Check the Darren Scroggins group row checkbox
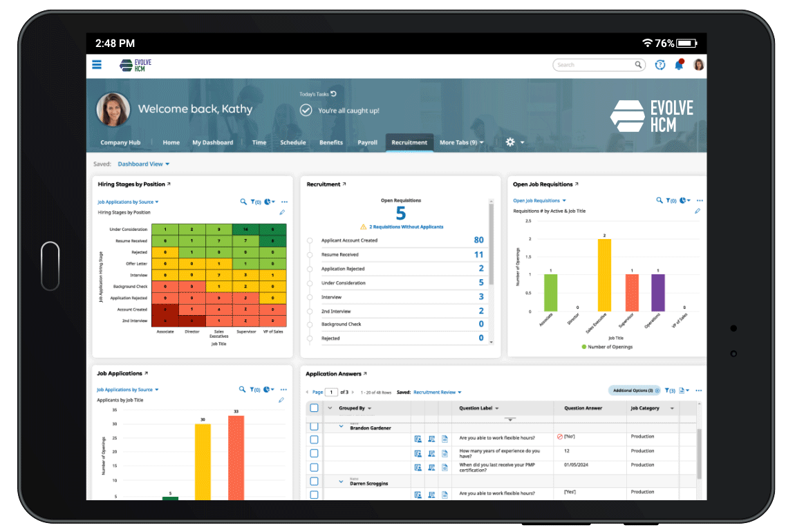The image size is (795, 532). [314, 482]
